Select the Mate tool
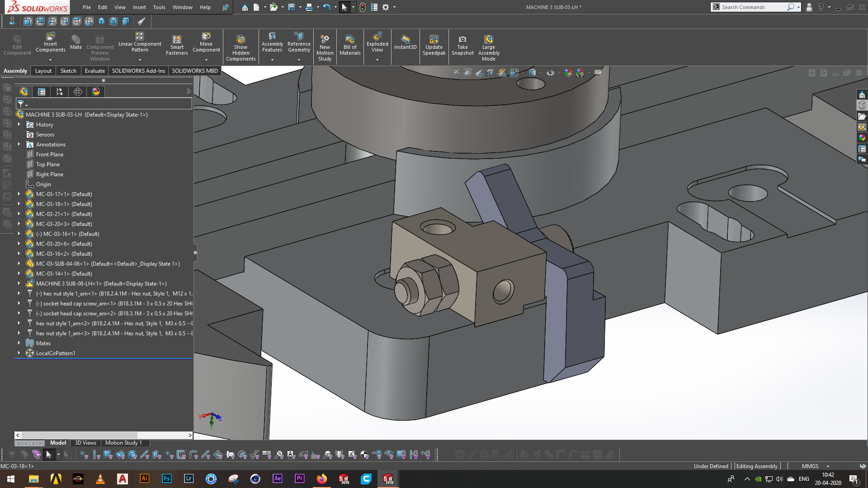The width and height of the screenshot is (868, 488). (76, 42)
